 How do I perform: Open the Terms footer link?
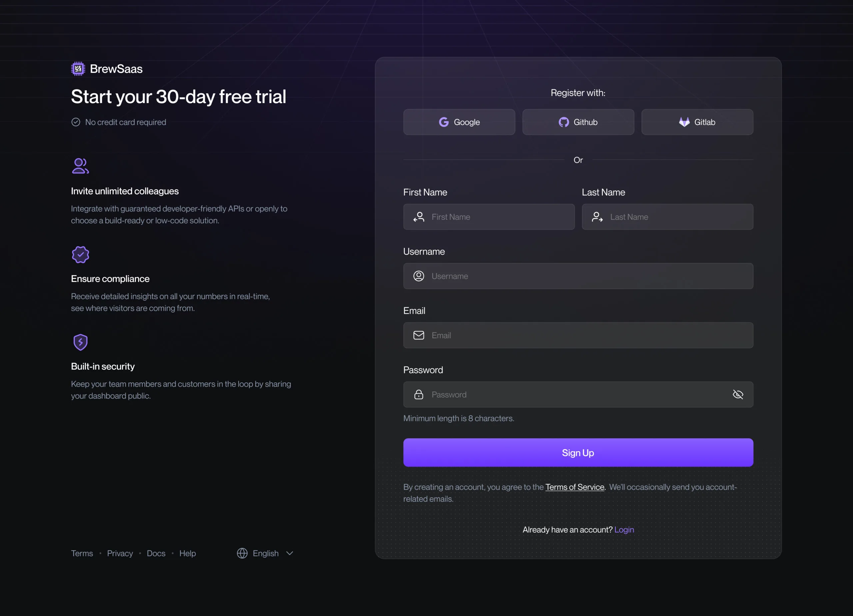tap(82, 553)
